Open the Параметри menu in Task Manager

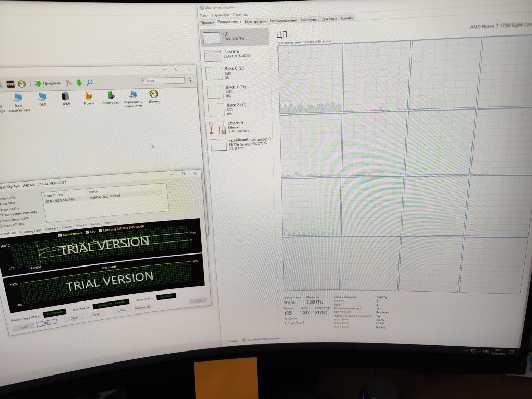221,15
